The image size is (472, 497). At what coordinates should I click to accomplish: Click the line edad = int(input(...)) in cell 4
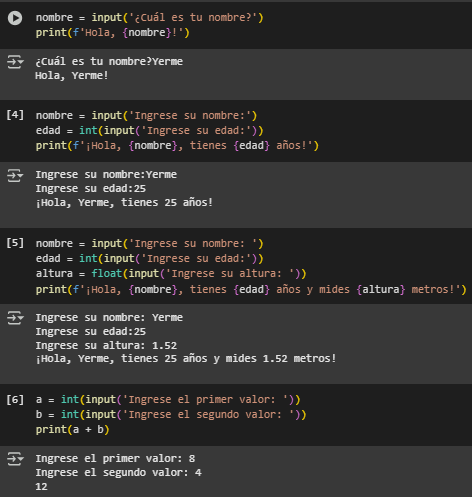point(150,130)
